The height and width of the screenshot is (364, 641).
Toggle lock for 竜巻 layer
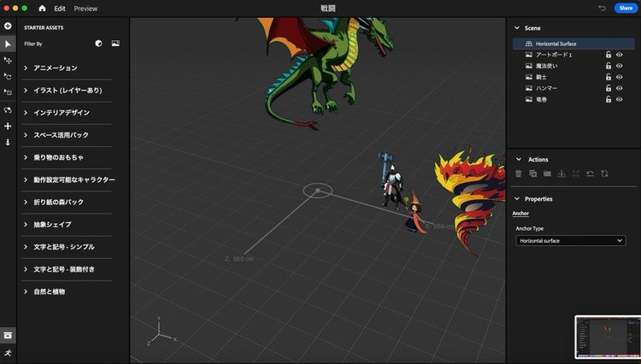pyautogui.click(x=609, y=99)
